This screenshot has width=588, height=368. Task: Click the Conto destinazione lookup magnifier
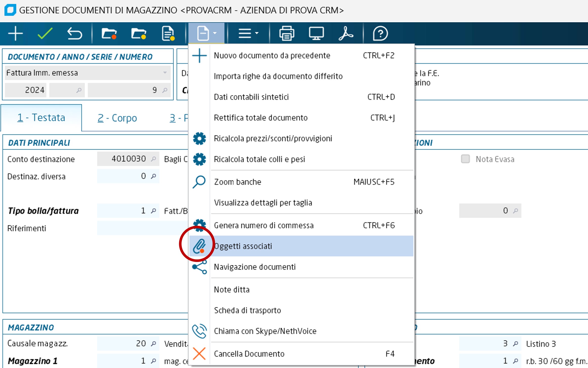153,159
